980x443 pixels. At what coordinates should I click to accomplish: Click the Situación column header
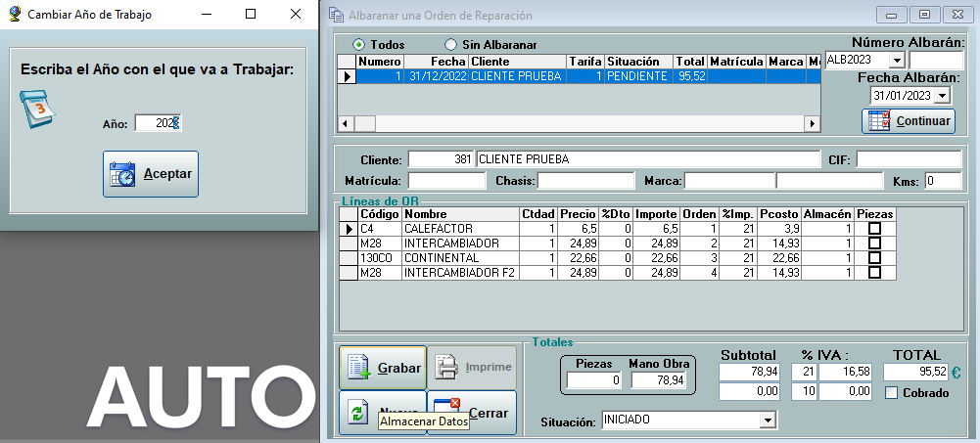638,62
